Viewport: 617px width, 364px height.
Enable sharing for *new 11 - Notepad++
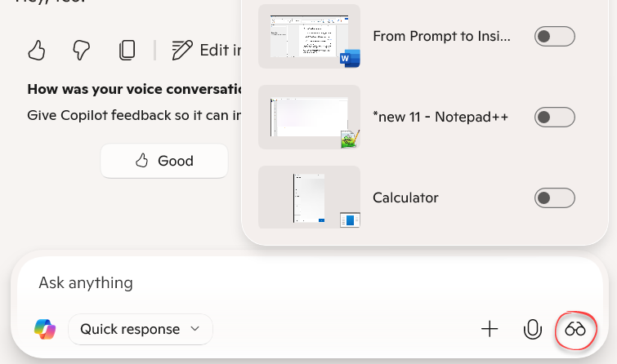[x=554, y=118]
